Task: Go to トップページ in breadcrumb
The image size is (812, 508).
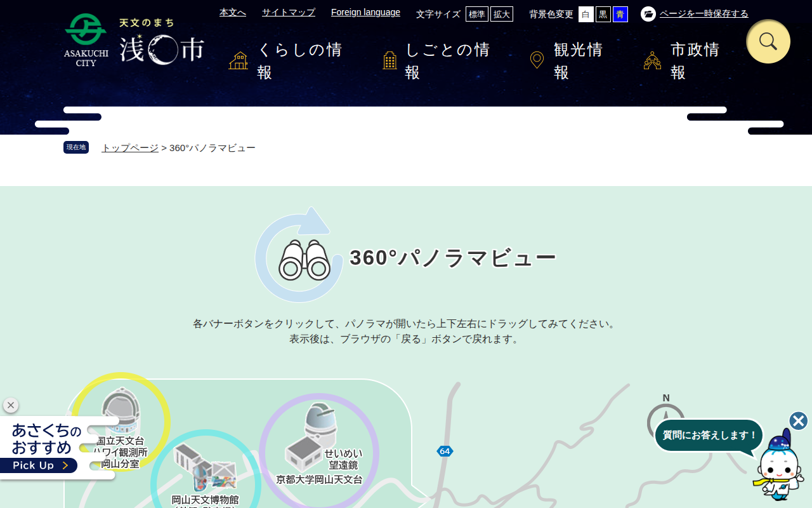Action: click(130, 147)
